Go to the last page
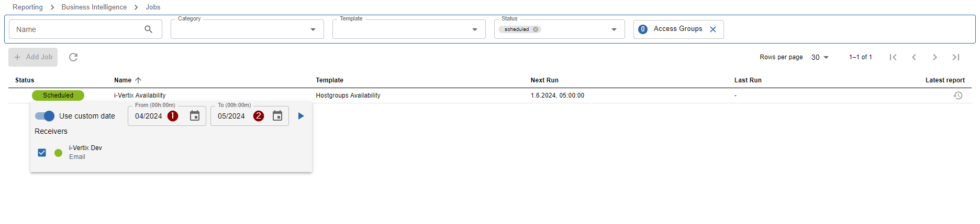Viewport: 980px width, 224px height. point(956,57)
